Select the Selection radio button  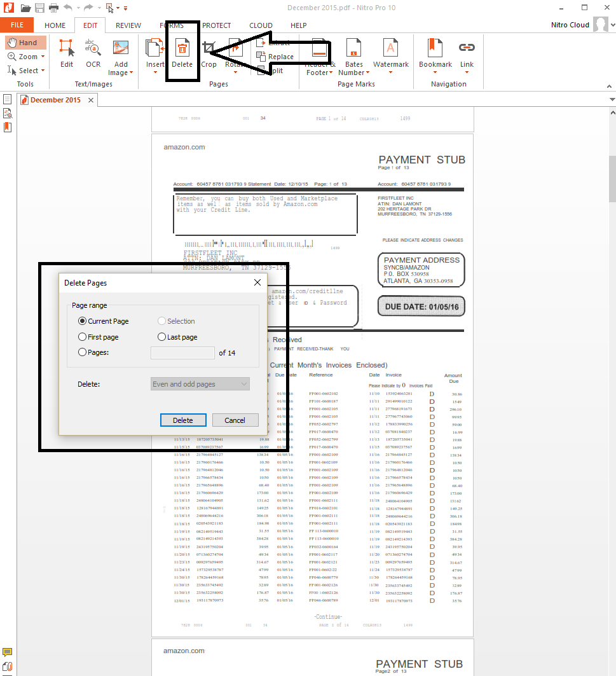coord(161,321)
